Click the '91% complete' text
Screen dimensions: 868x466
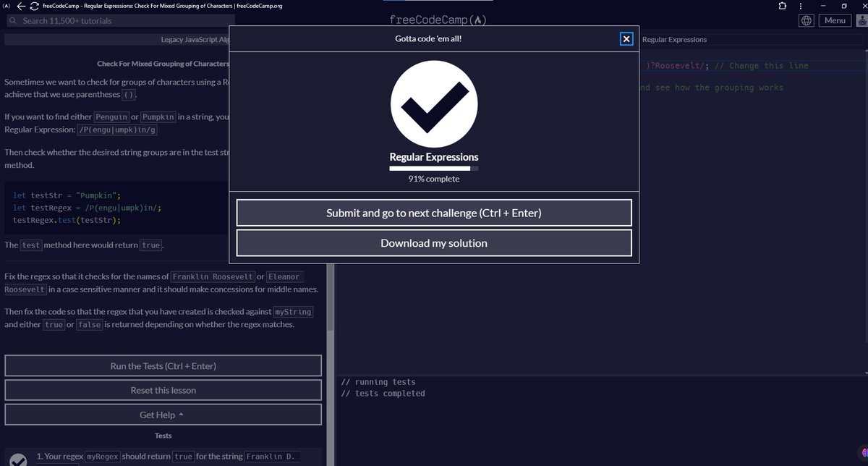point(434,179)
